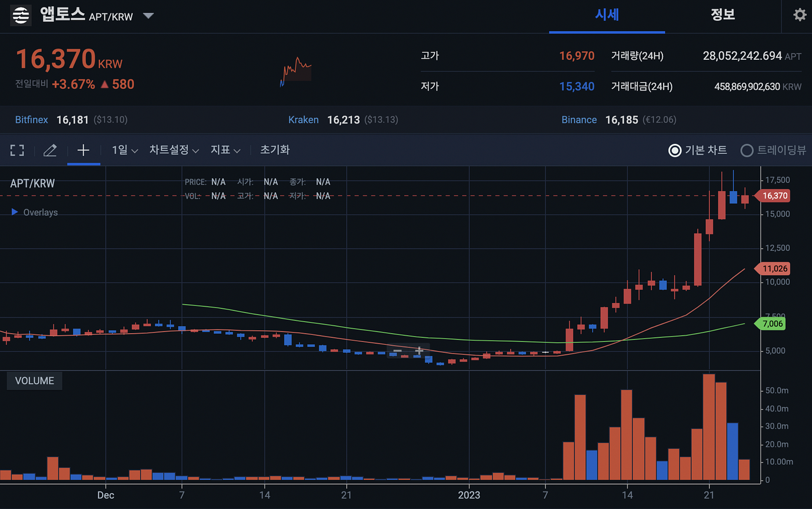Click the 앱토스 coin name heading
812x509 pixels.
click(x=63, y=14)
